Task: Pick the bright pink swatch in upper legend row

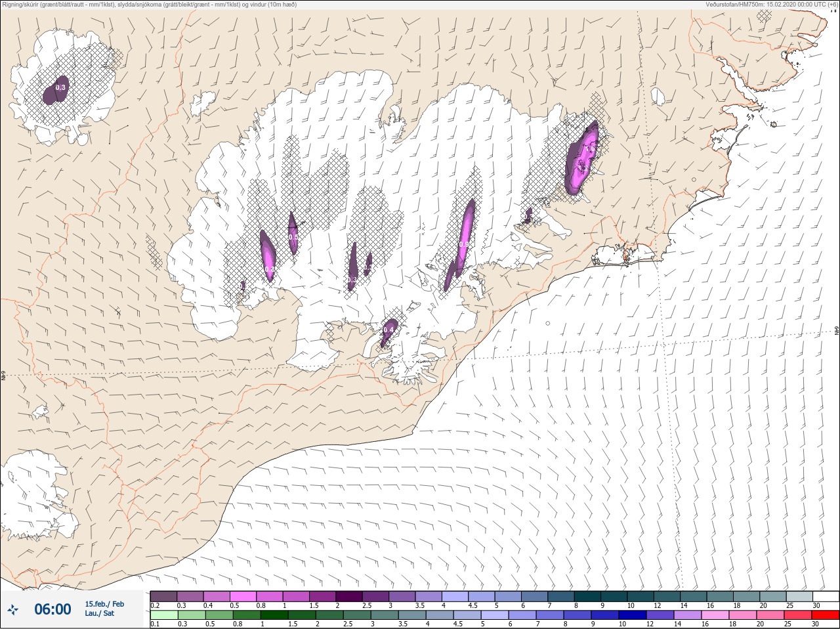Action: coord(243,596)
